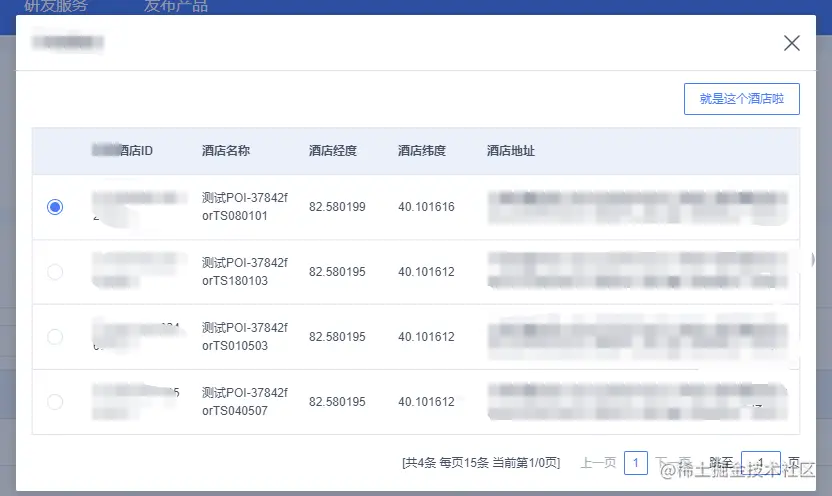Select radio button for 测试POI-37842forTS010503 row
Screen dimensions: 832x496
[55, 337]
